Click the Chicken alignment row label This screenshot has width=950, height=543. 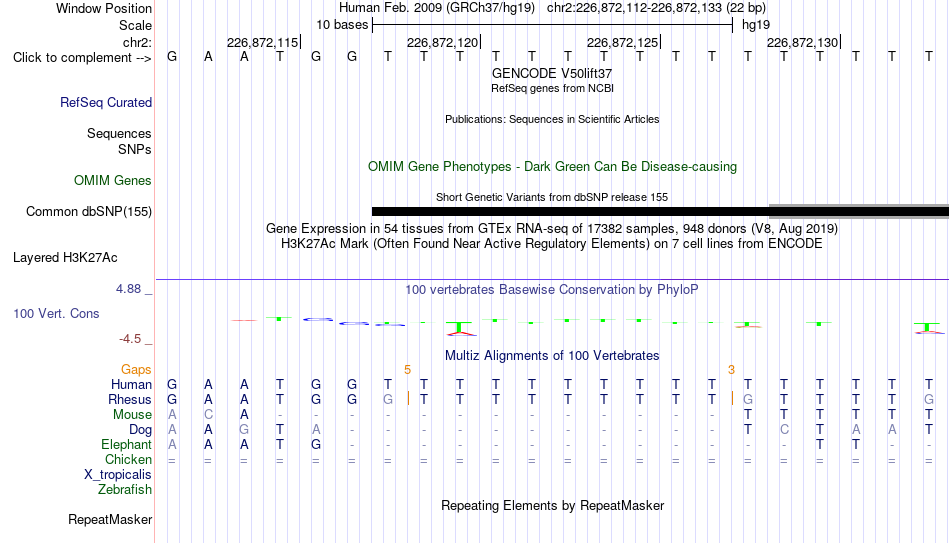pos(128,459)
